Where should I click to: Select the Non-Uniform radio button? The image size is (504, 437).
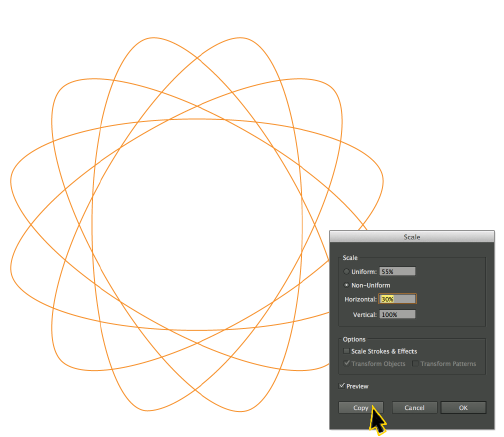(346, 285)
